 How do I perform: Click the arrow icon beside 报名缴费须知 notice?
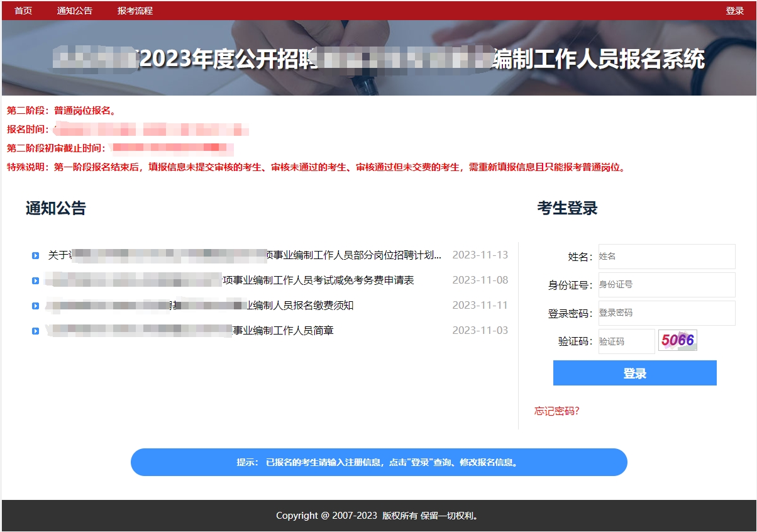point(36,306)
